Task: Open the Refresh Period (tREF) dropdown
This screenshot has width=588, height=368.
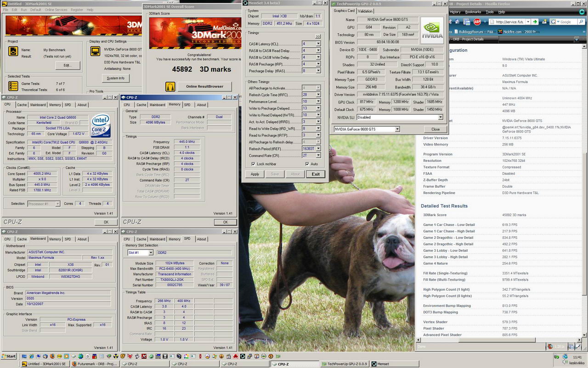Action: 318,149
